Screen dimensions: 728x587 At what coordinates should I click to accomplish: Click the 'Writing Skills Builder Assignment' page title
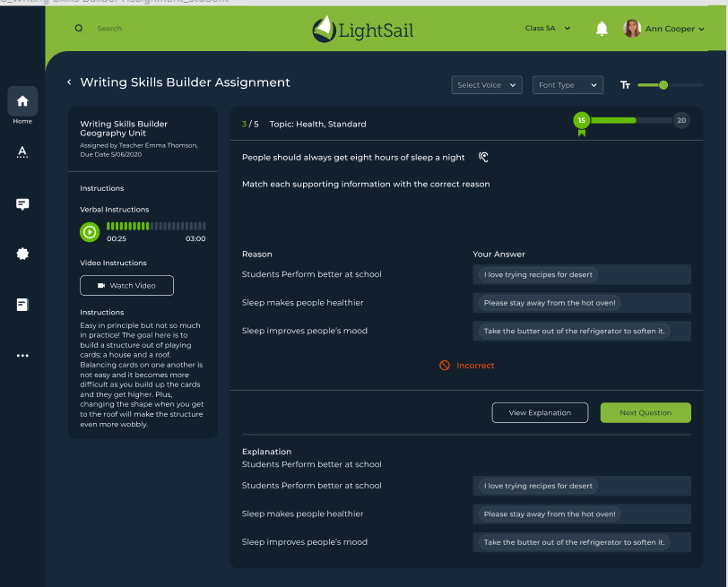(x=186, y=82)
